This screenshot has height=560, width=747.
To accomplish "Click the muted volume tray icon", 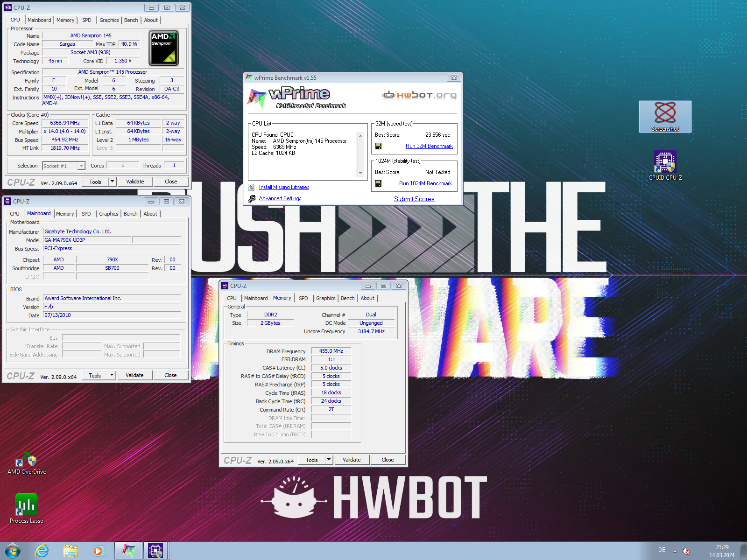I will (x=686, y=551).
